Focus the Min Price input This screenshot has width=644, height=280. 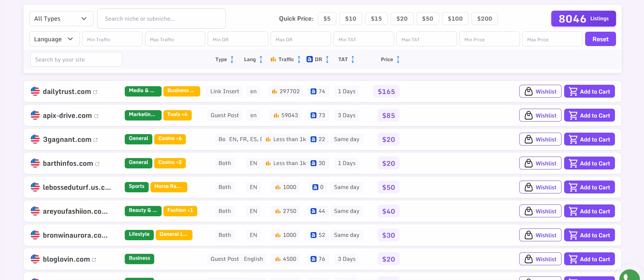(x=490, y=39)
